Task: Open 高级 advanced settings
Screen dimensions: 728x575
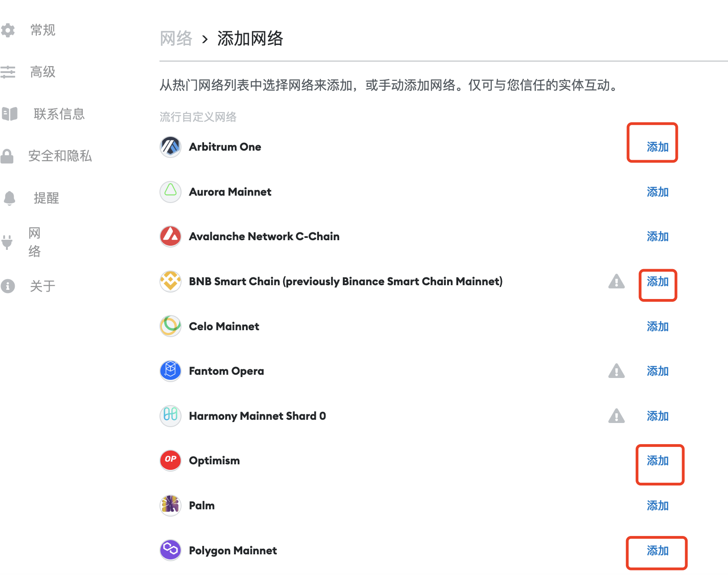Action: (x=43, y=72)
